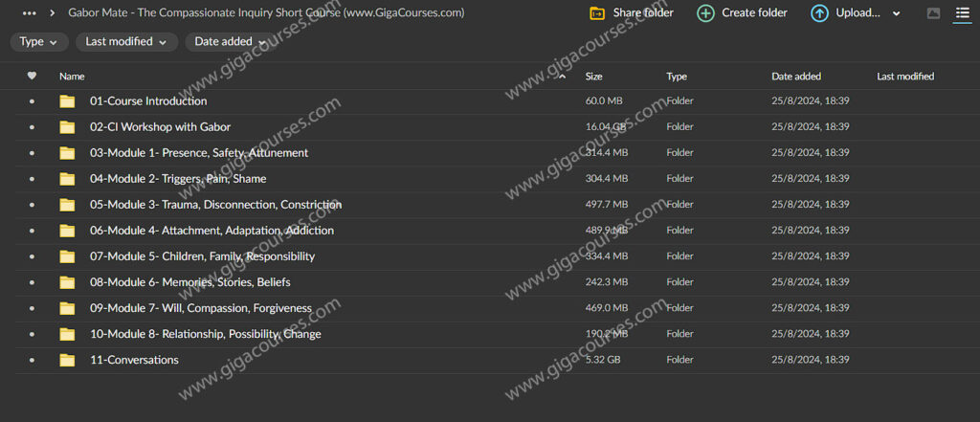Switch to thumbnail view icon

coord(934,13)
